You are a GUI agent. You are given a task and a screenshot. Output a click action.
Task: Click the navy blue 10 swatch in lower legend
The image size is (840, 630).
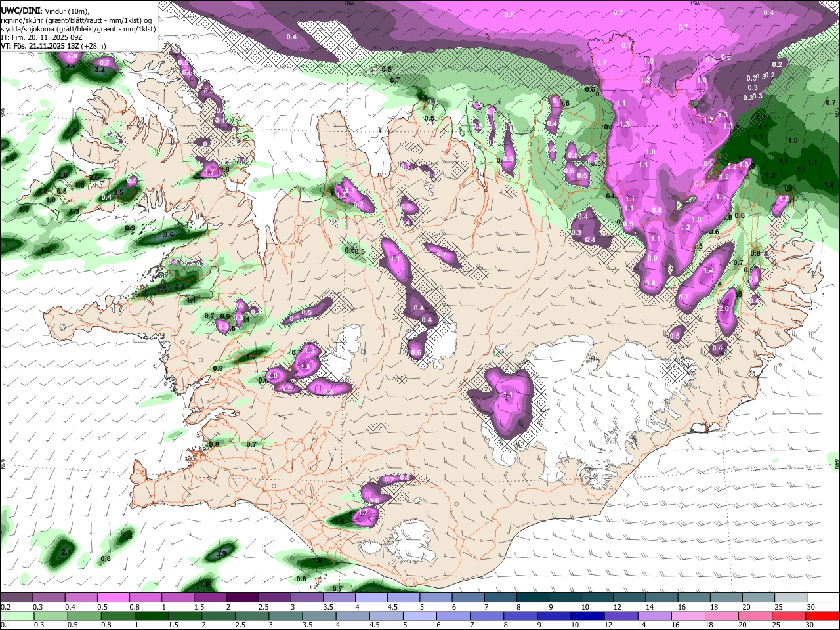tap(588, 616)
